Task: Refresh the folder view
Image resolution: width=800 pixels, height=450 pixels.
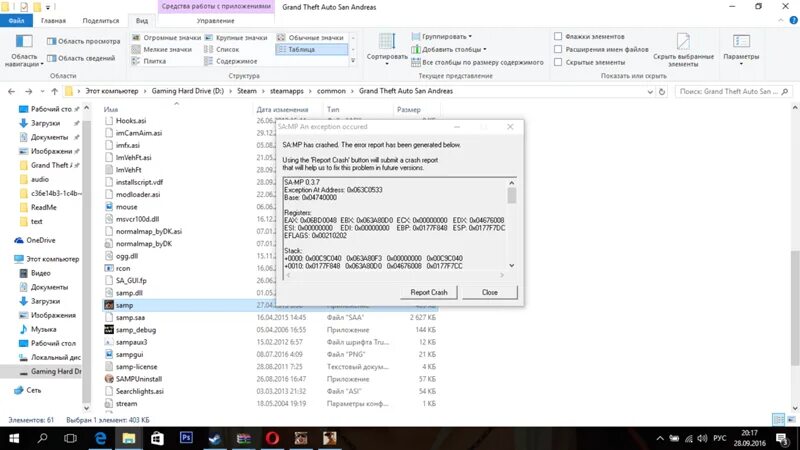Action: click(x=662, y=92)
